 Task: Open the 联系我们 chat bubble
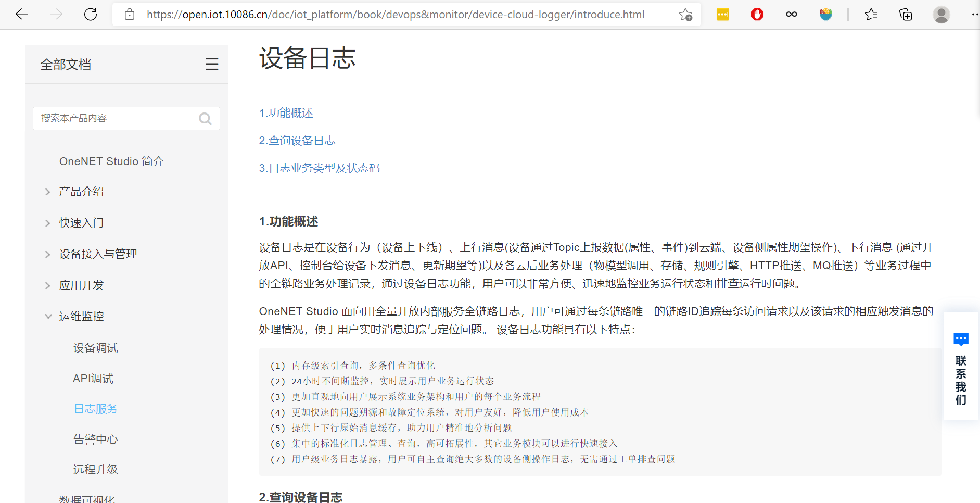coord(961,339)
